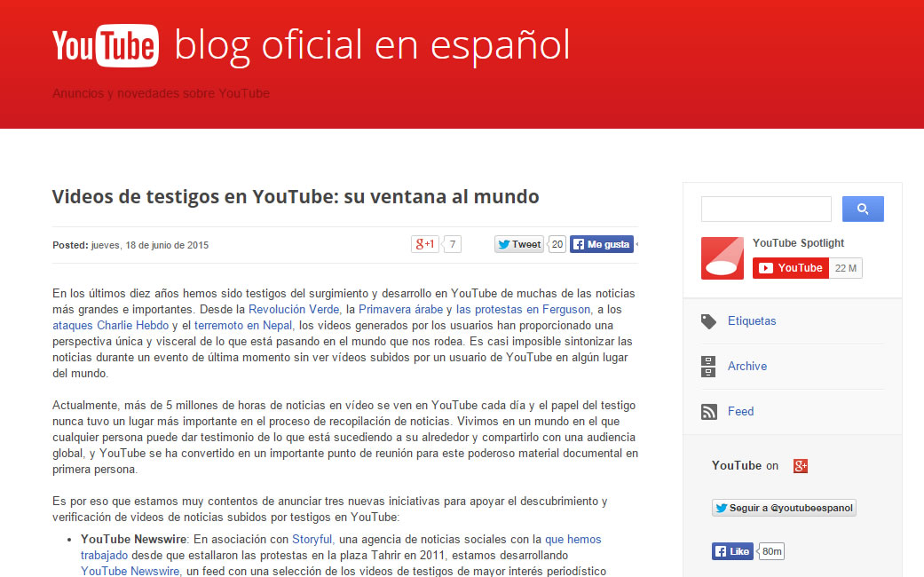The image size is (924, 577).
Task: Click the Facebook Like button in sidebar
Action: 731,550
